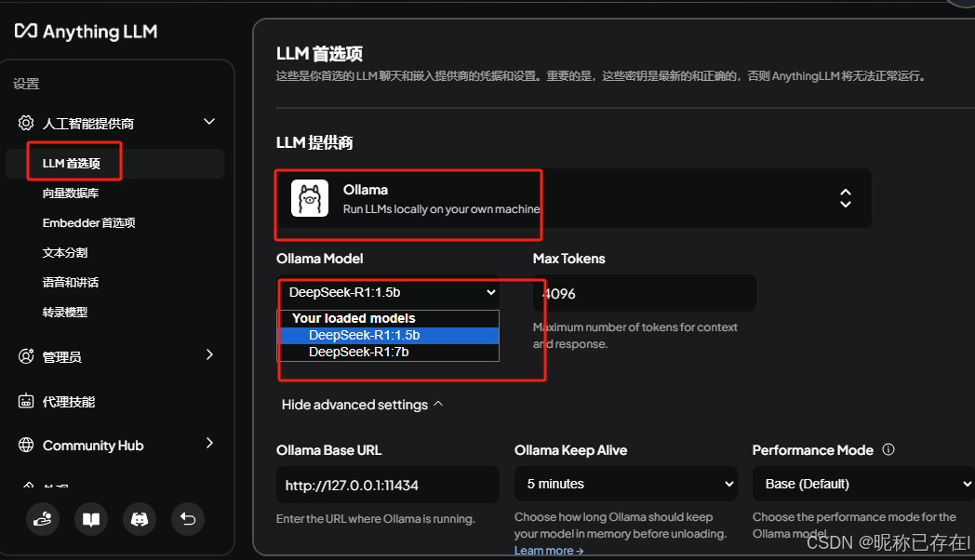Click the 设置 heading in the sidebar
This screenshot has width=975, height=560.
point(26,84)
